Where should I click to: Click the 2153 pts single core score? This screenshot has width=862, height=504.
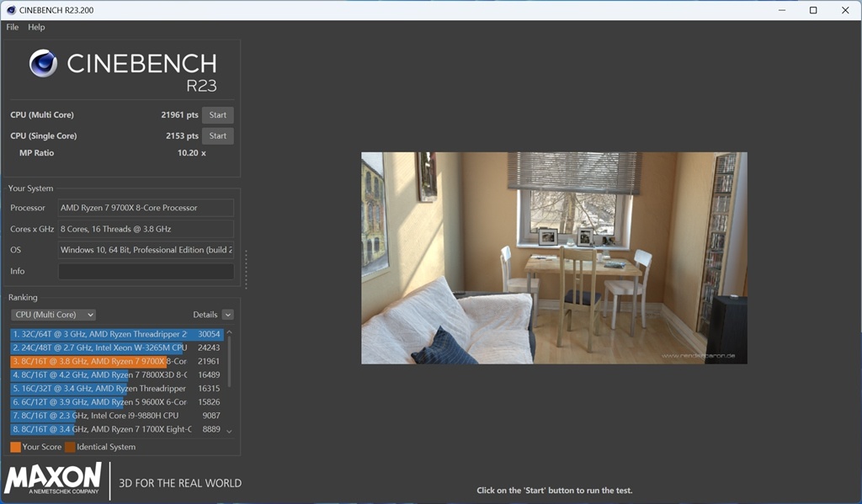coord(182,135)
